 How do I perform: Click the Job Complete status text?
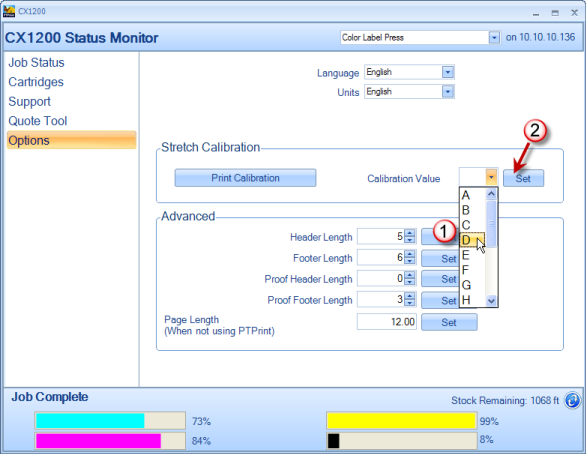pyautogui.click(x=50, y=397)
